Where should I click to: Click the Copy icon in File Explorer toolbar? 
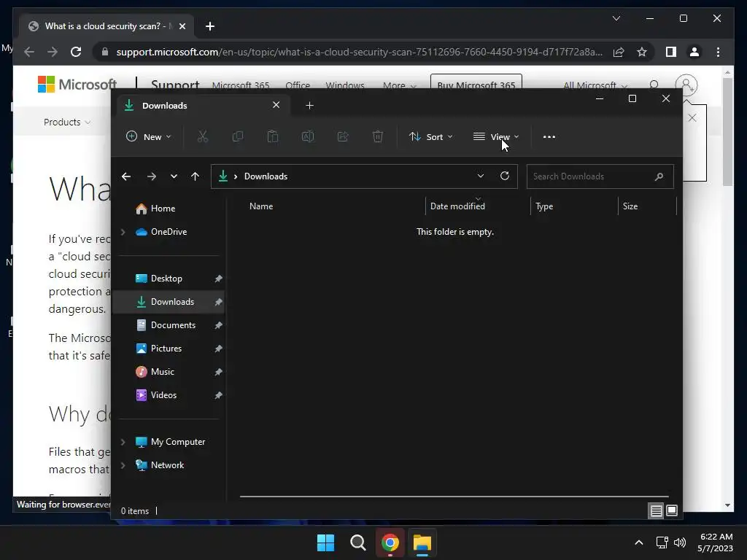[237, 136]
